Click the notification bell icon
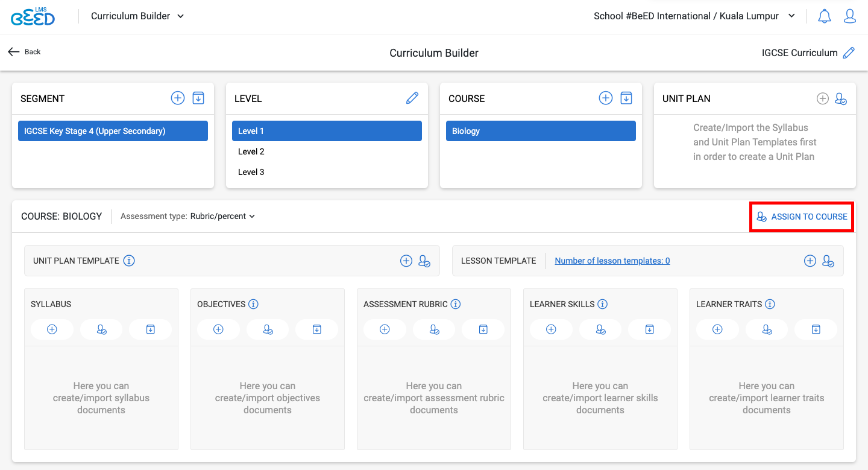The image size is (868, 470). click(824, 16)
